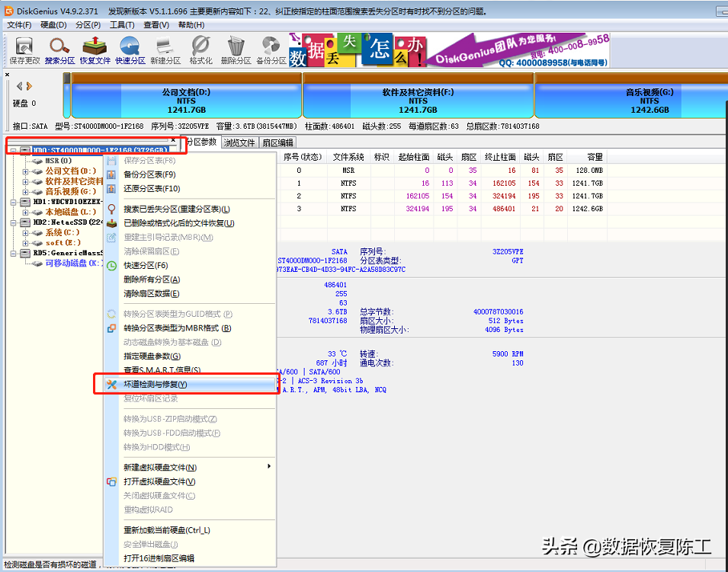Select 可移动磁盘(K:) in the disk tree

click(73, 263)
